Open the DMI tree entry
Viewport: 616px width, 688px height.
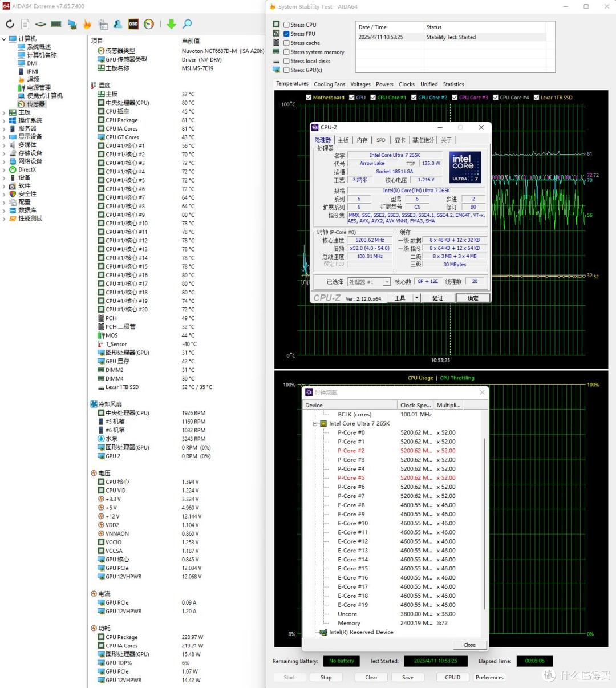(x=32, y=63)
